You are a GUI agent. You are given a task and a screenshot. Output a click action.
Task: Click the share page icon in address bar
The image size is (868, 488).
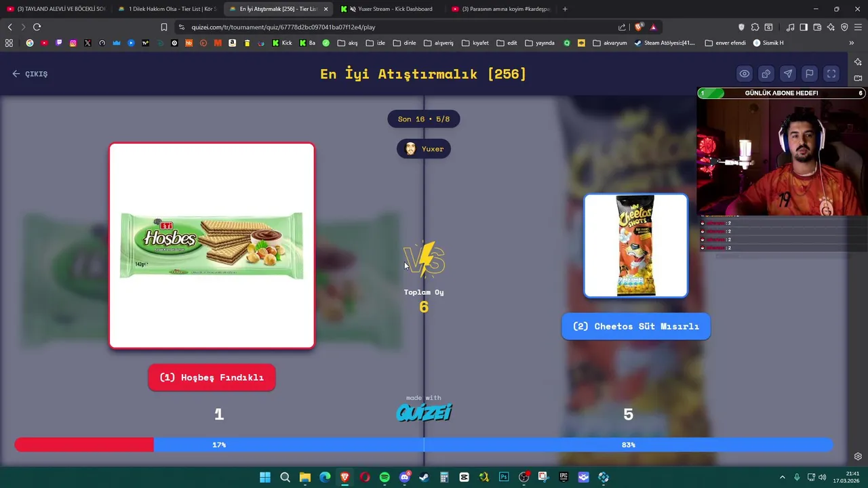[622, 27]
